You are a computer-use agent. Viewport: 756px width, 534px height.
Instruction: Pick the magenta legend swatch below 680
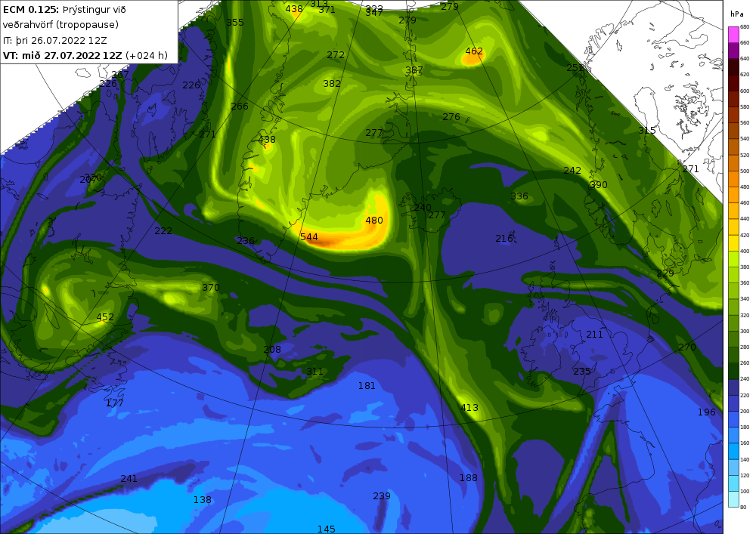(733, 35)
